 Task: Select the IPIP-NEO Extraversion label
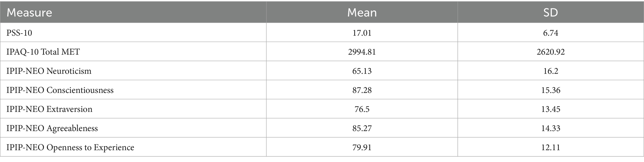point(49,109)
